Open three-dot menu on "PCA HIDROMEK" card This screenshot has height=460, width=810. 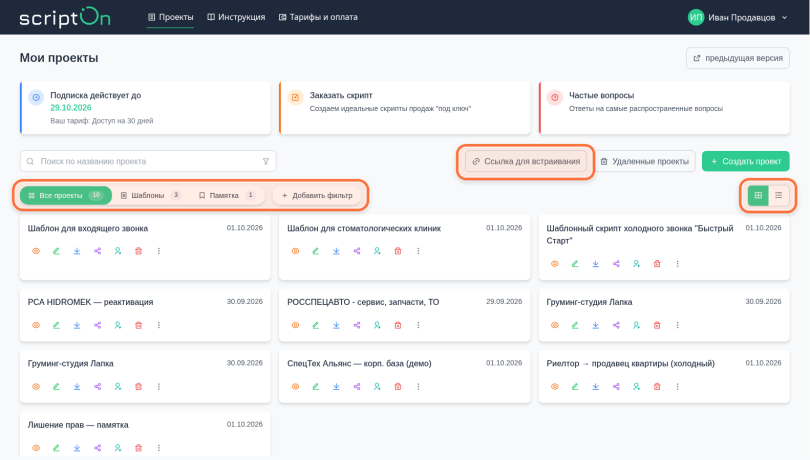click(159, 325)
